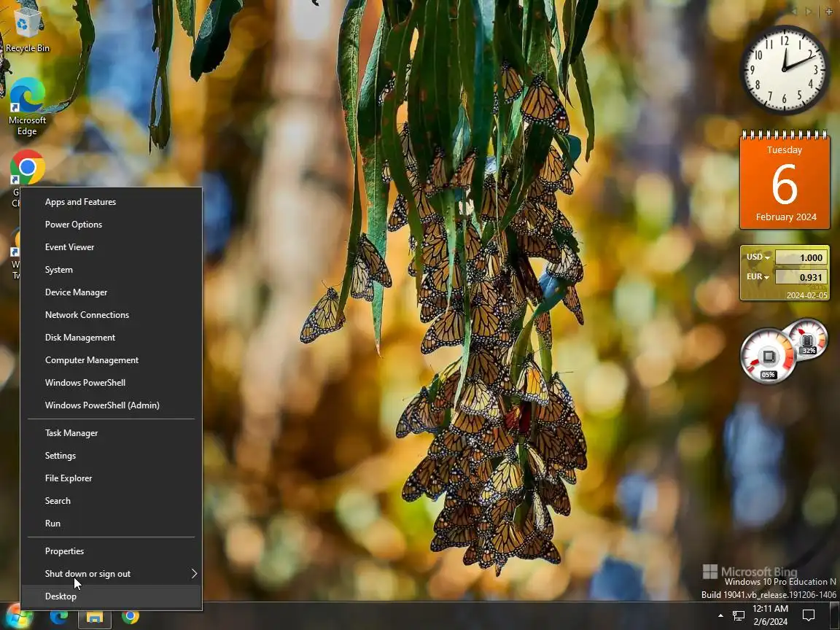Choose Network Connections menu entry
Image resolution: width=840 pixels, height=630 pixels.
112,314
